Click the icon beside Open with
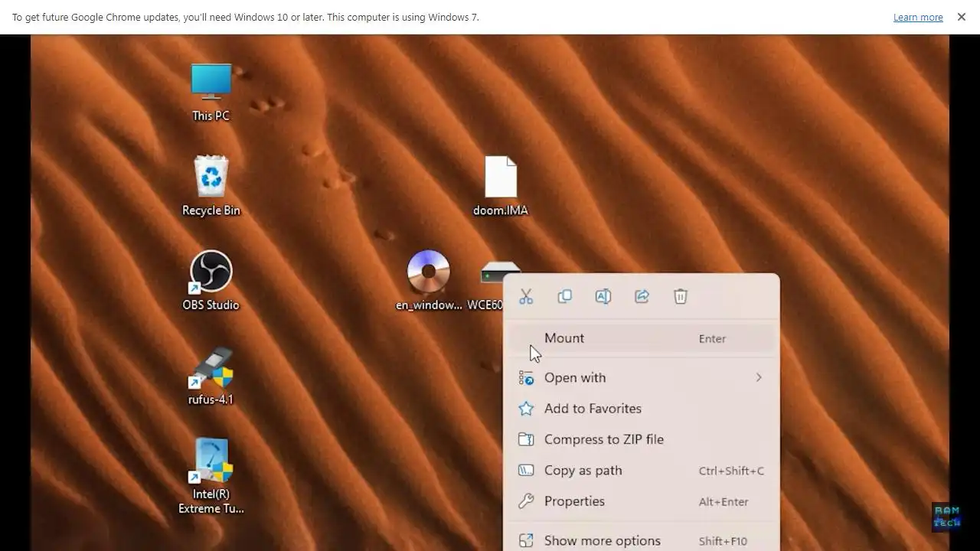Image resolution: width=980 pixels, height=551 pixels. tap(526, 377)
